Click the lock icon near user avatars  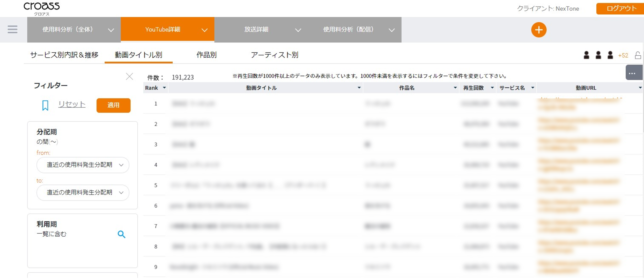638,55
